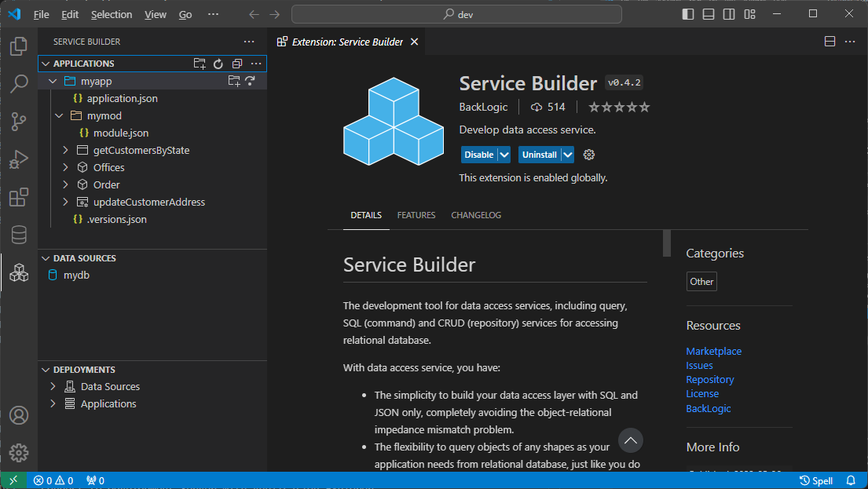Open more actions in Applications header
Image resolution: width=868 pixels, height=489 pixels.
pos(256,64)
